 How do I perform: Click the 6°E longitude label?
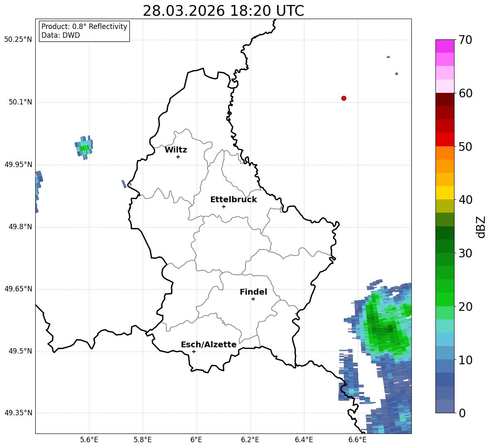[x=196, y=440]
